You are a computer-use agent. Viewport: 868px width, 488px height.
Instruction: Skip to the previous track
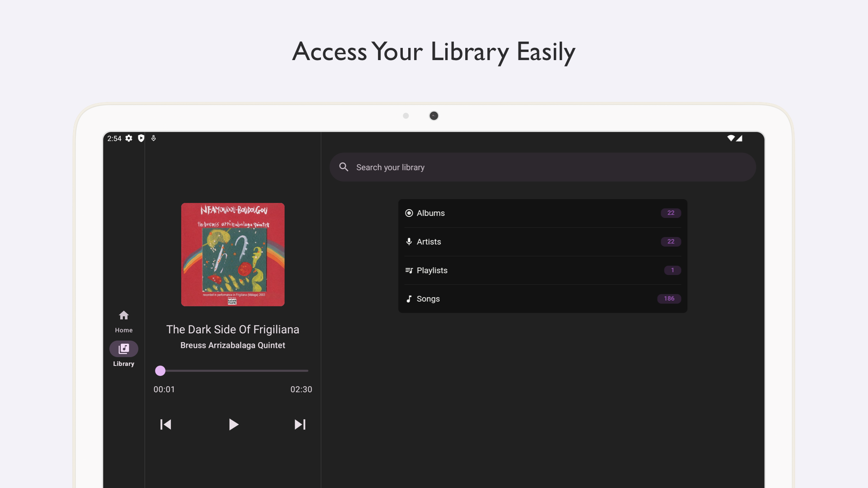click(x=165, y=424)
